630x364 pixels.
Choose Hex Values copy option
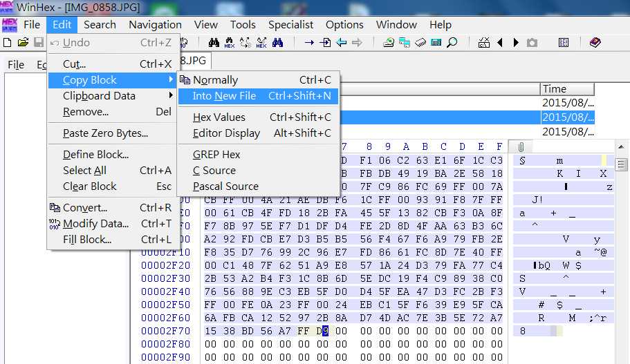coord(259,117)
